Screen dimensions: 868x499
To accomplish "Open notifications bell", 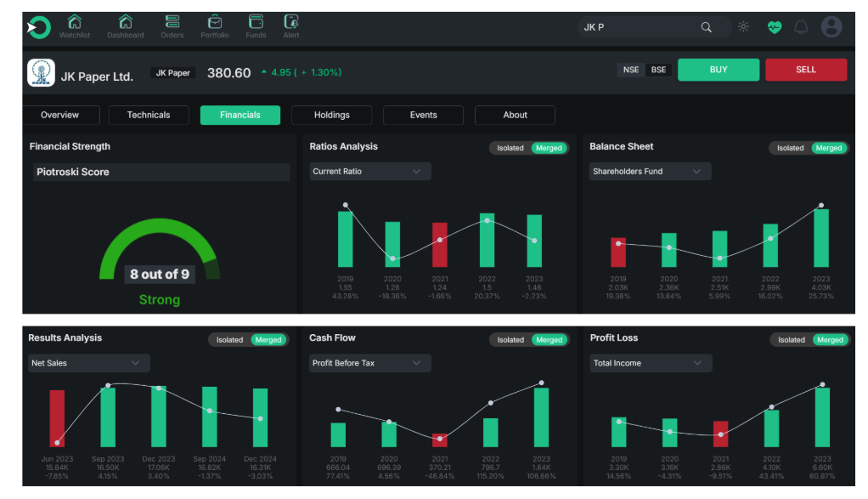I will (801, 27).
